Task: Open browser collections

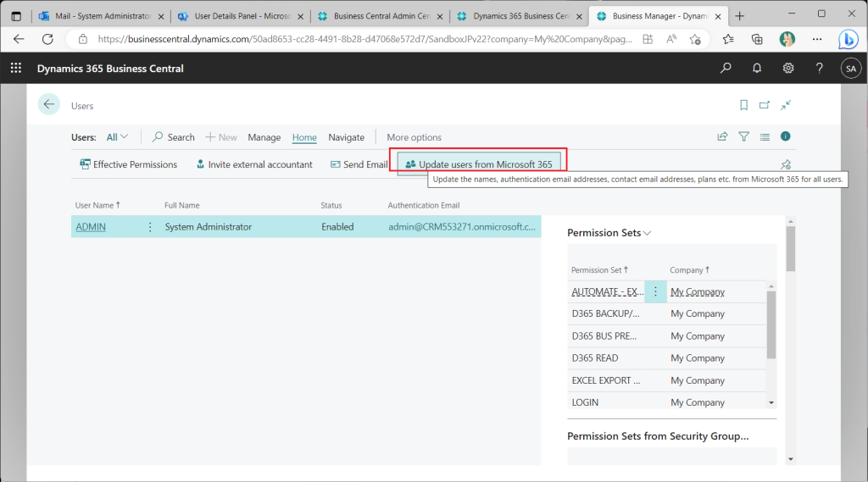Action: pyautogui.click(x=757, y=39)
